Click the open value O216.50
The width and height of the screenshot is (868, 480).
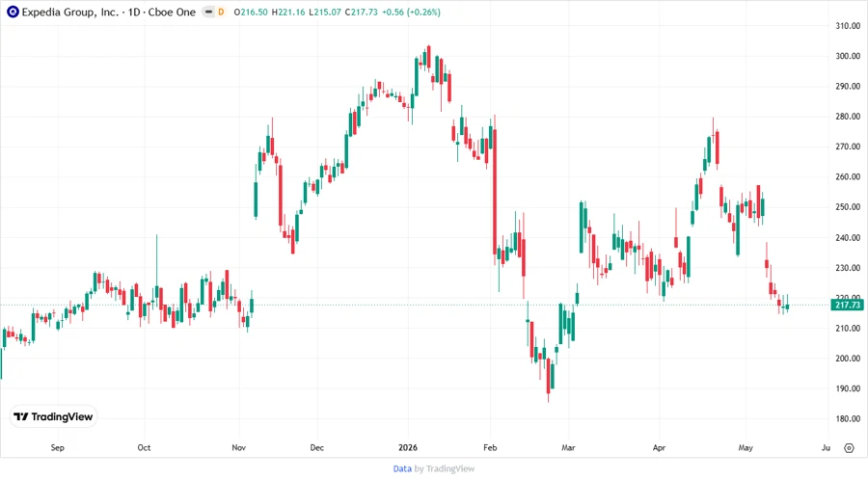tap(251, 12)
